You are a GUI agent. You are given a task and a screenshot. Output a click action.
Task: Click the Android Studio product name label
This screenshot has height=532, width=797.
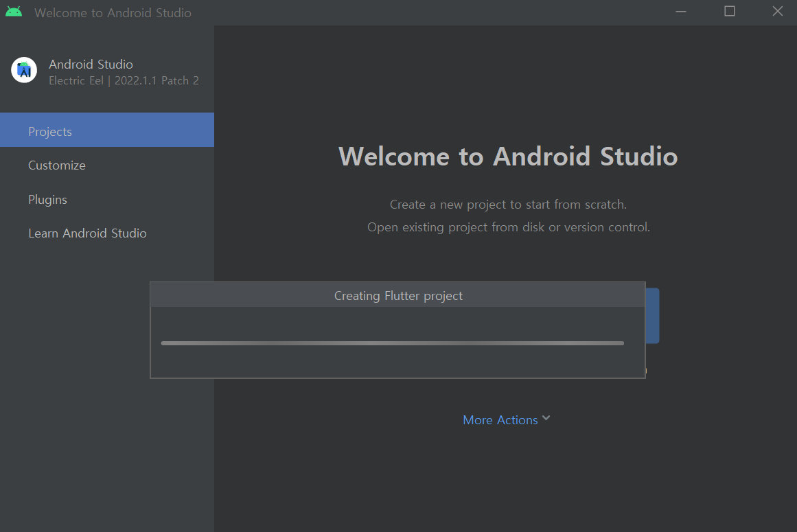[91, 65]
